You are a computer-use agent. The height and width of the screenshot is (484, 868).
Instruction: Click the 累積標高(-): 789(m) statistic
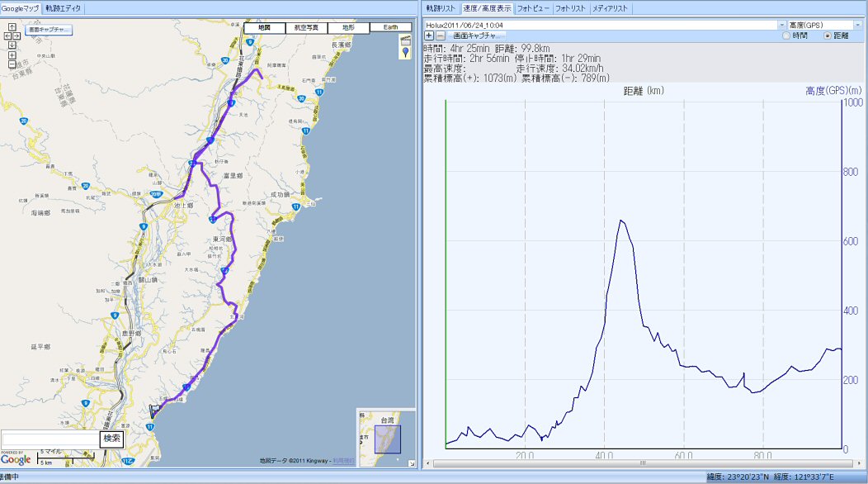(566, 78)
